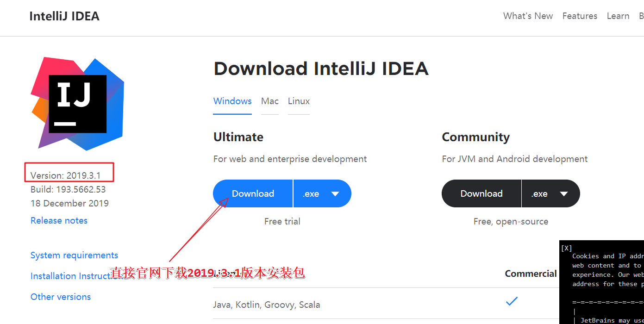
Task: Open Community .exe format dropdown
Action: [551, 193]
